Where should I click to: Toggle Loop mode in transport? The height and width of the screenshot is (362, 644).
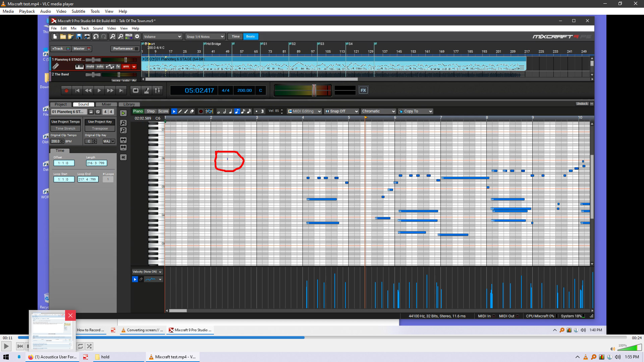point(136,90)
